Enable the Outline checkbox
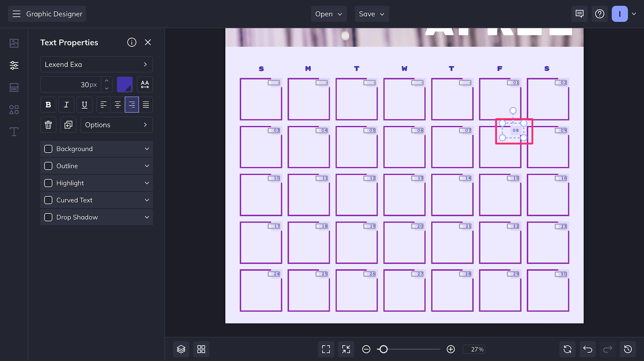This screenshot has height=361, width=644. point(48,166)
